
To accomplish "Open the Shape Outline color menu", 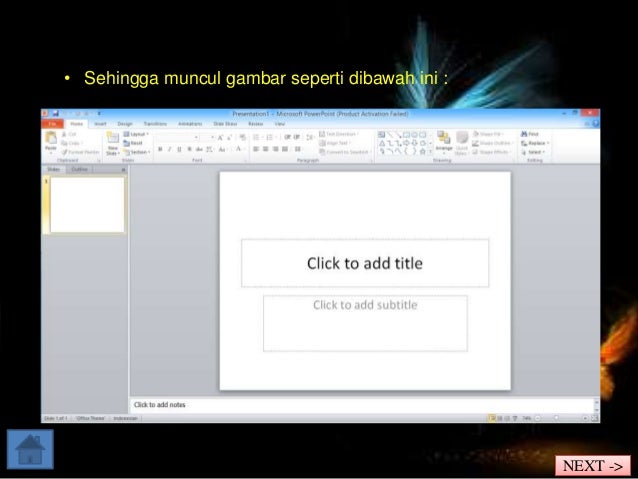I will (493, 143).
